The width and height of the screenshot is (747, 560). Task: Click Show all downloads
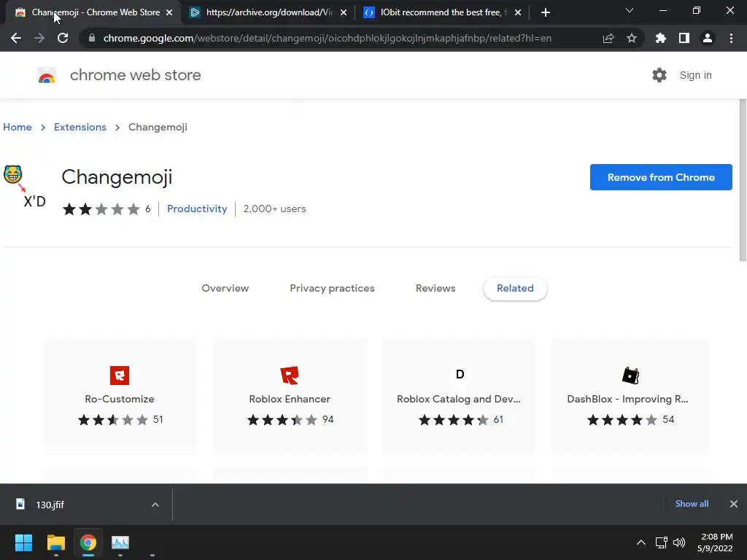pos(692,504)
